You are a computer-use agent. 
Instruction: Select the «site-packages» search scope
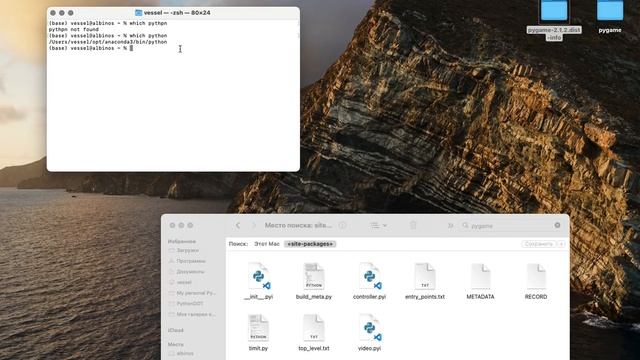310,244
